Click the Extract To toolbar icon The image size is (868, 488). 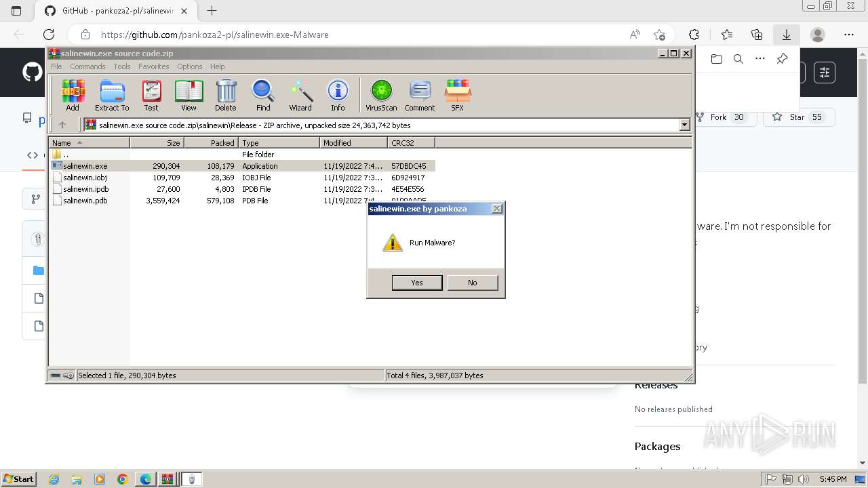112,95
